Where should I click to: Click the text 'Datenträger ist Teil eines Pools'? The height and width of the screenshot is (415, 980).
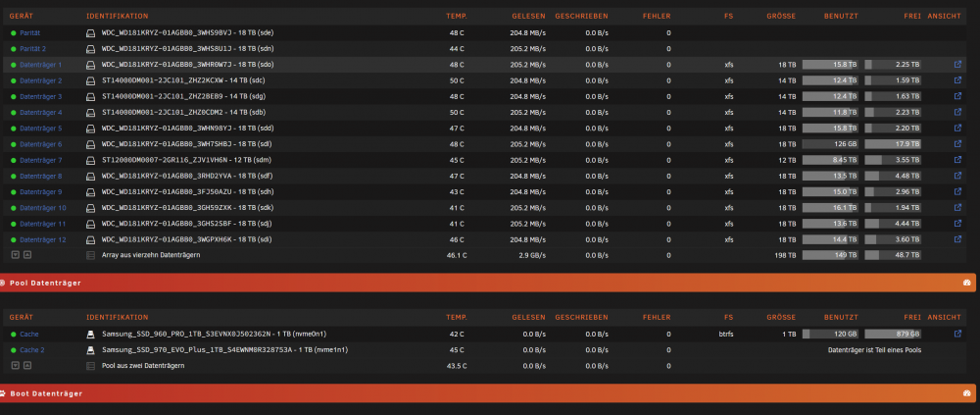[x=874, y=350]
